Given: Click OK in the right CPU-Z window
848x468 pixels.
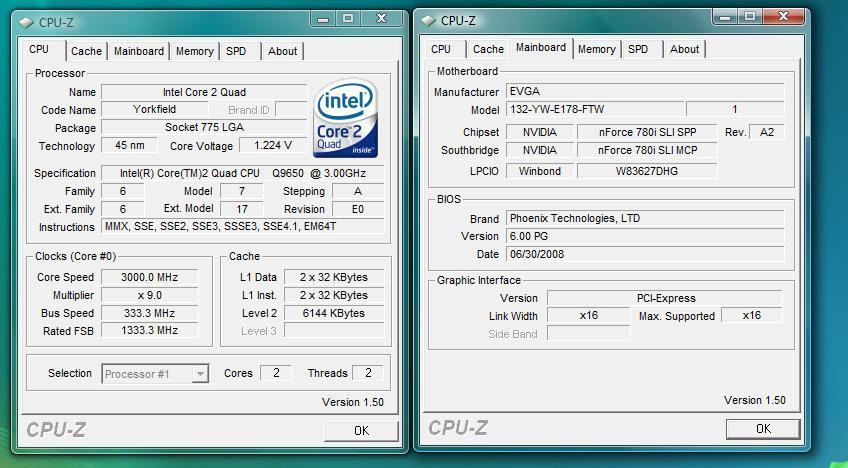Looking at the screenshot, I should coord(763,429).
